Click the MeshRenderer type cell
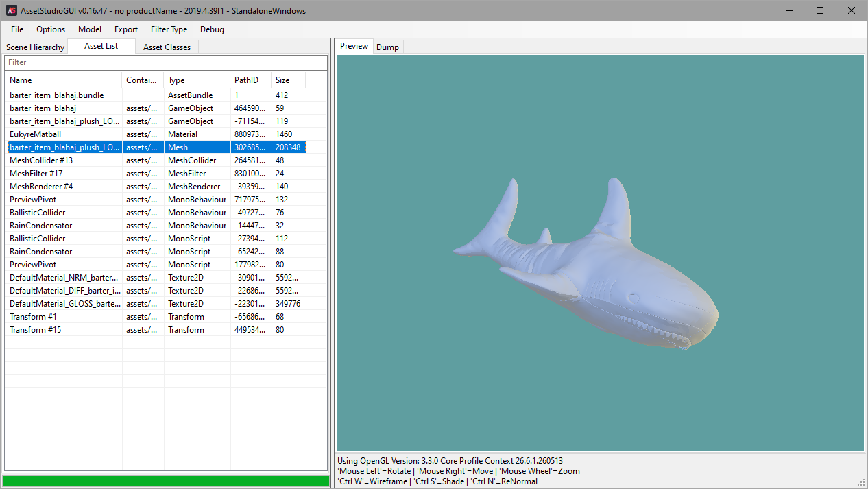868x489 pixels. click(195, 187)
